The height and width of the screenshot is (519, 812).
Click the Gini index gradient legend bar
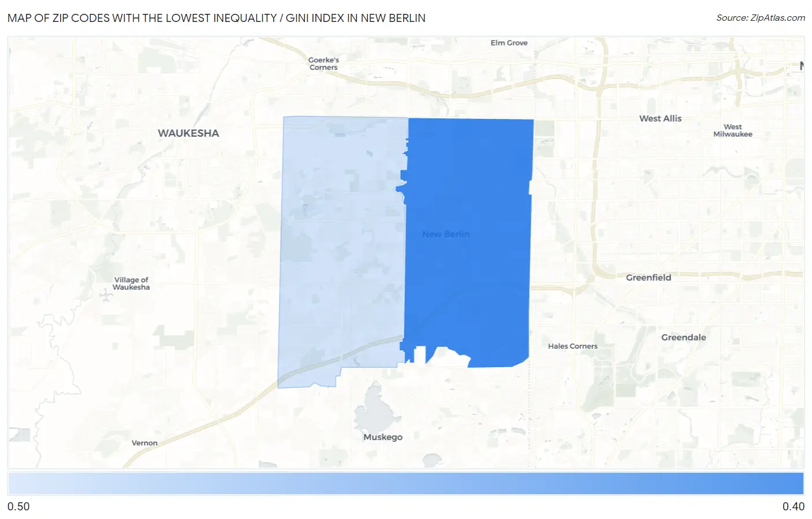(406, 483)
